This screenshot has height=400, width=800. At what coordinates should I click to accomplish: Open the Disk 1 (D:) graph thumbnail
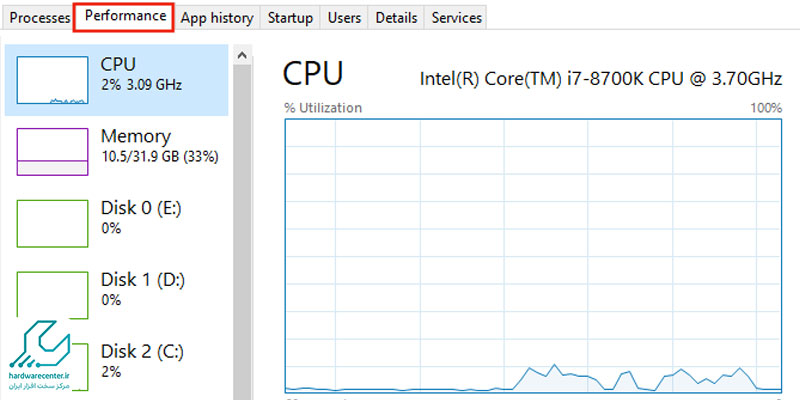(52, 295)
